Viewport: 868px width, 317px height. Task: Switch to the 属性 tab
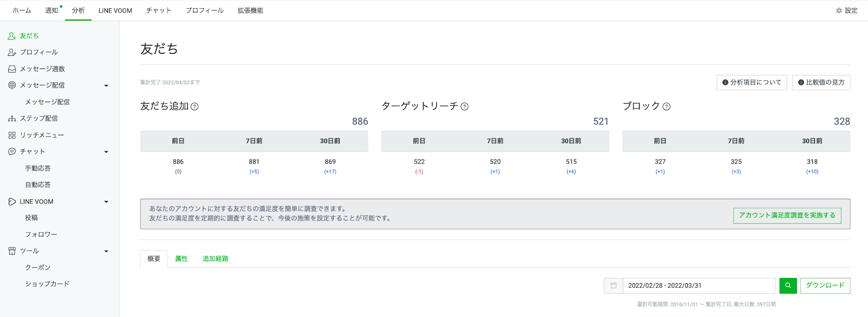(181, 259)
